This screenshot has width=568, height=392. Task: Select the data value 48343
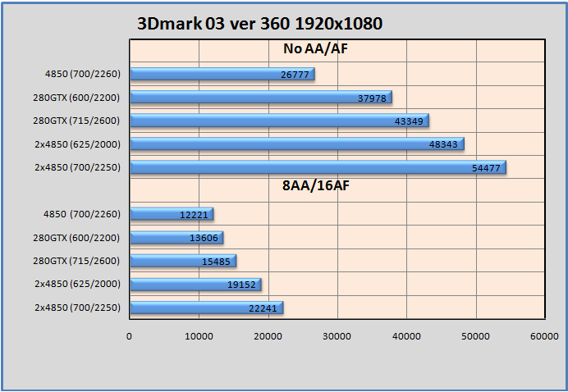pyautogui.click(x=443, y=144)
